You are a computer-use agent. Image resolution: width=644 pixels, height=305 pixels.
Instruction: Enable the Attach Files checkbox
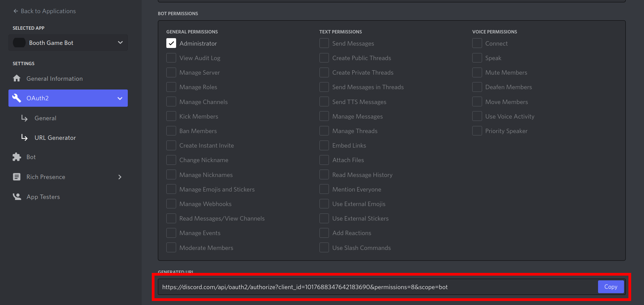(x=324, y=160)
